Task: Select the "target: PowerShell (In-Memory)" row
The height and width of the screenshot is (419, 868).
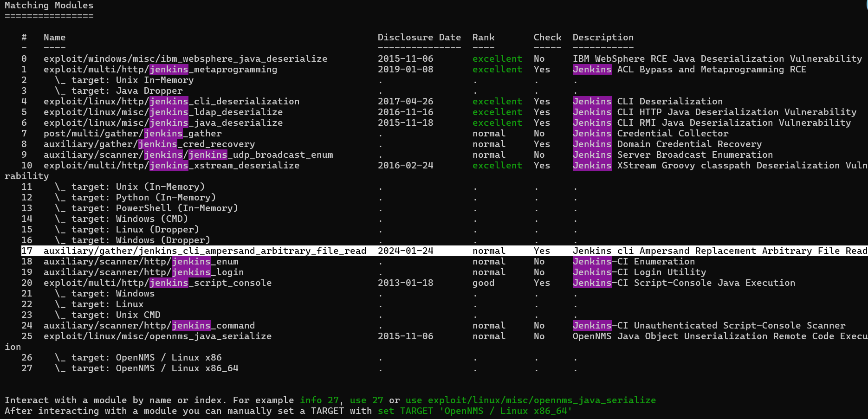Action: (147, 208)
